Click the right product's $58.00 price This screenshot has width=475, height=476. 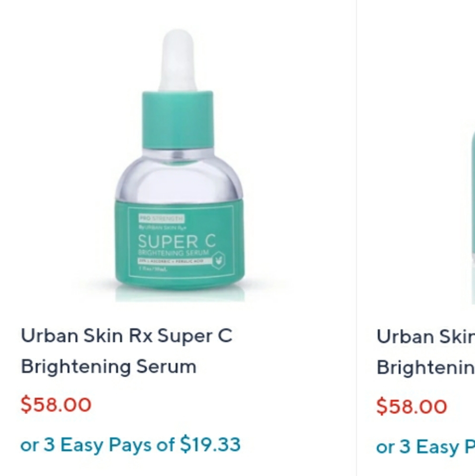coord(411,406)
